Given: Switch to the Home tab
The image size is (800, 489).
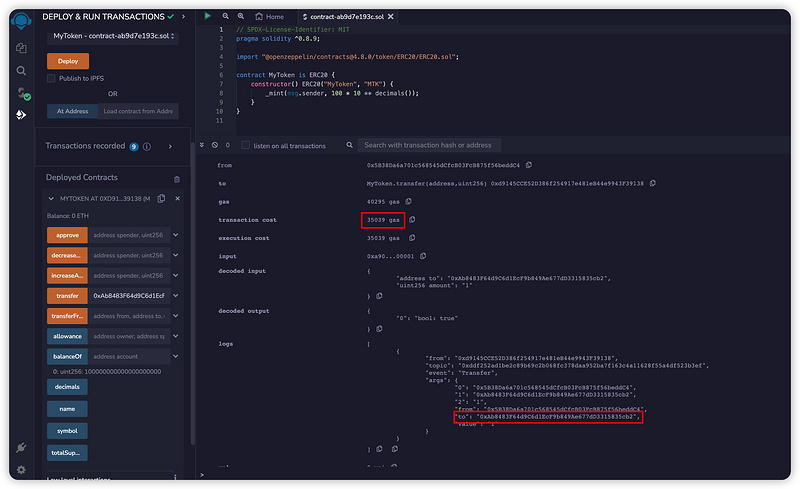Looking at the screenshot, I should click(269, 17).
